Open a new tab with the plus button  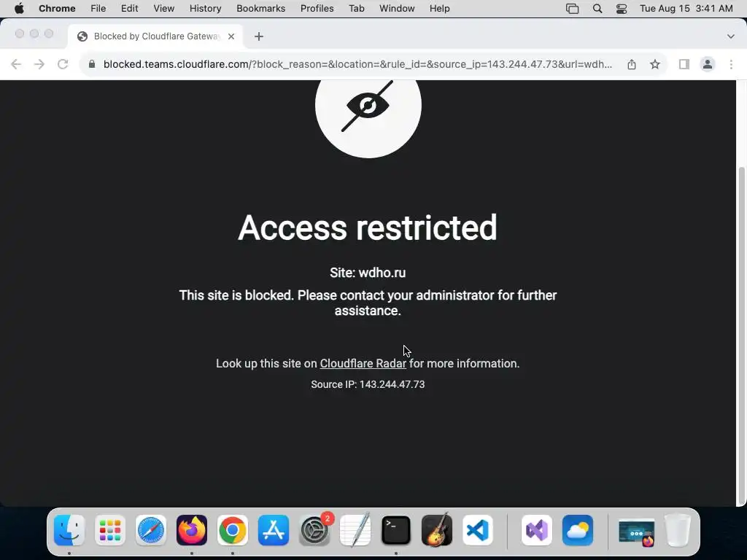click(x=259, y=36)
